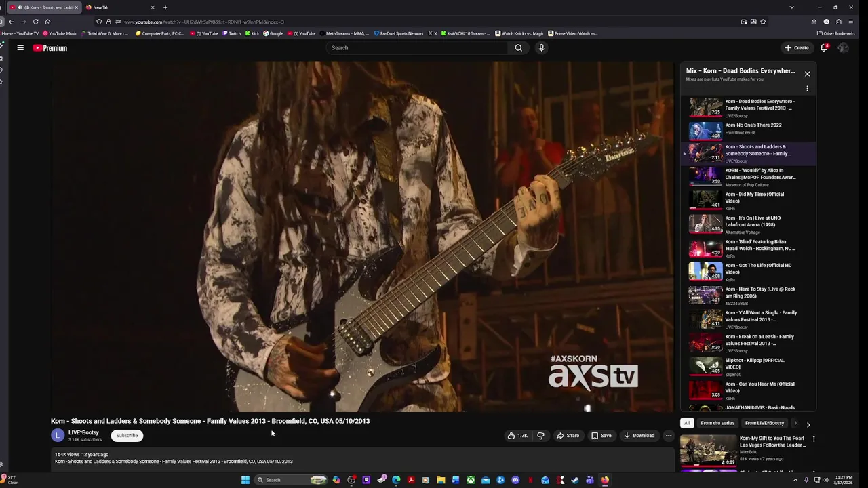Open the FanDuel Sports Network bookmark
868x488 pixels.
coord(399,33)
